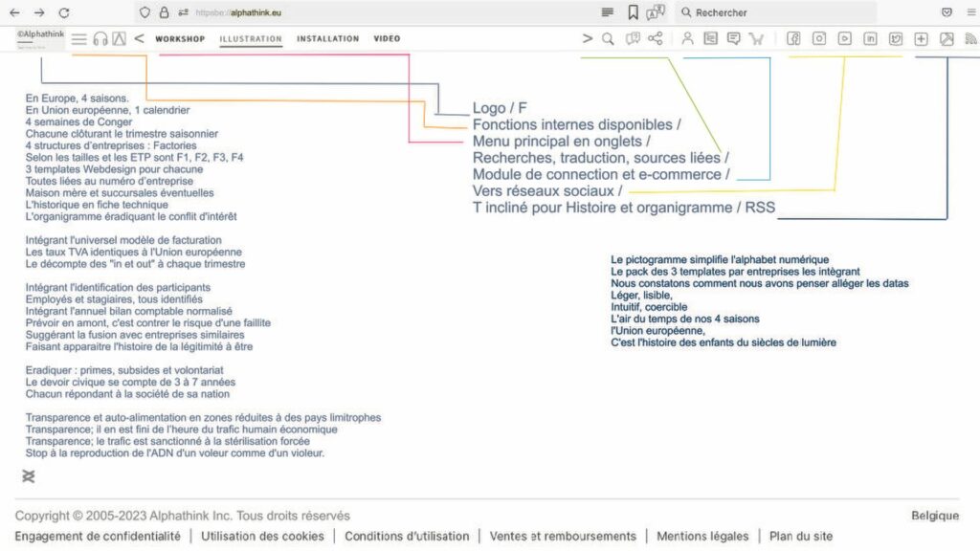Click the Alphathink logo
The image size is (980, 551).
39,36
